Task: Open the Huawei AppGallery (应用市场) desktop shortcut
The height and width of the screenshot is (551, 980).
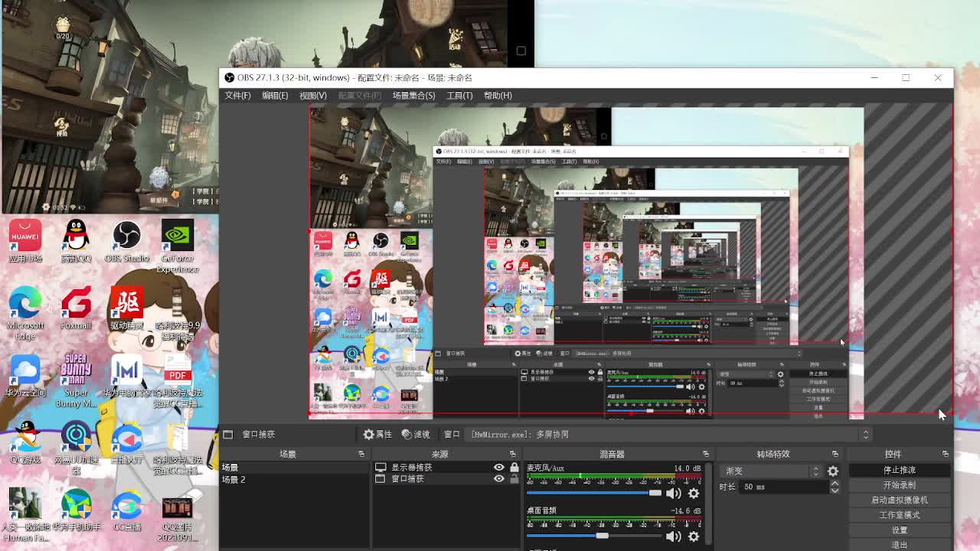Action: [25, 240]
